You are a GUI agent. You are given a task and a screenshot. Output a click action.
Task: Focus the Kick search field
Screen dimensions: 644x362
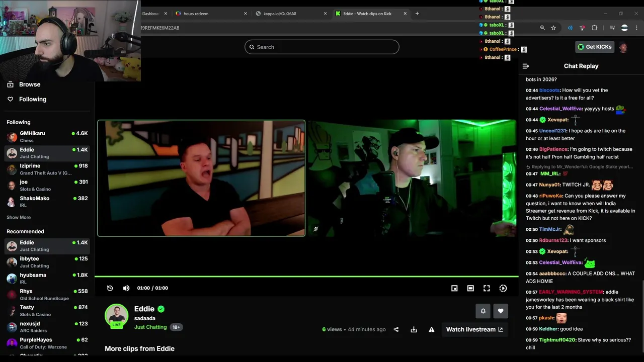click(322, 47)
